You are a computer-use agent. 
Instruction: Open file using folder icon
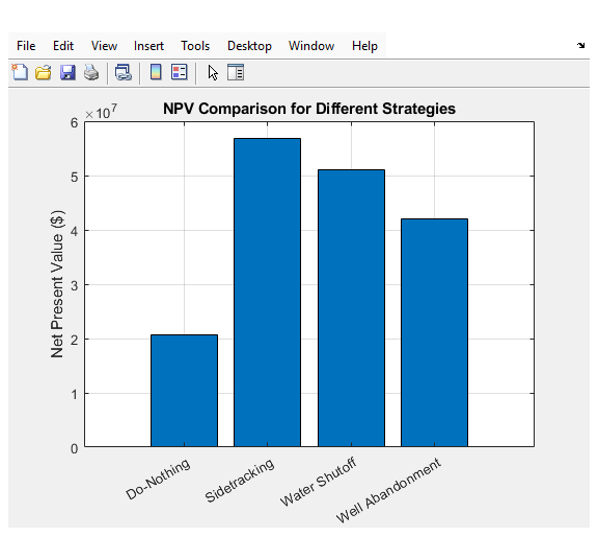(43, 72)
